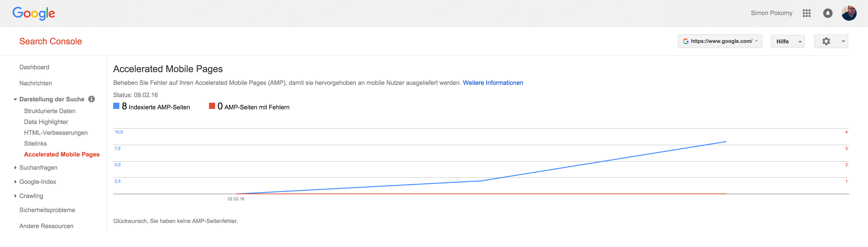The width and height of the screenshot is (868, 247).
Task: Open HTML-Verbesserungen
Action: point(56,133)
